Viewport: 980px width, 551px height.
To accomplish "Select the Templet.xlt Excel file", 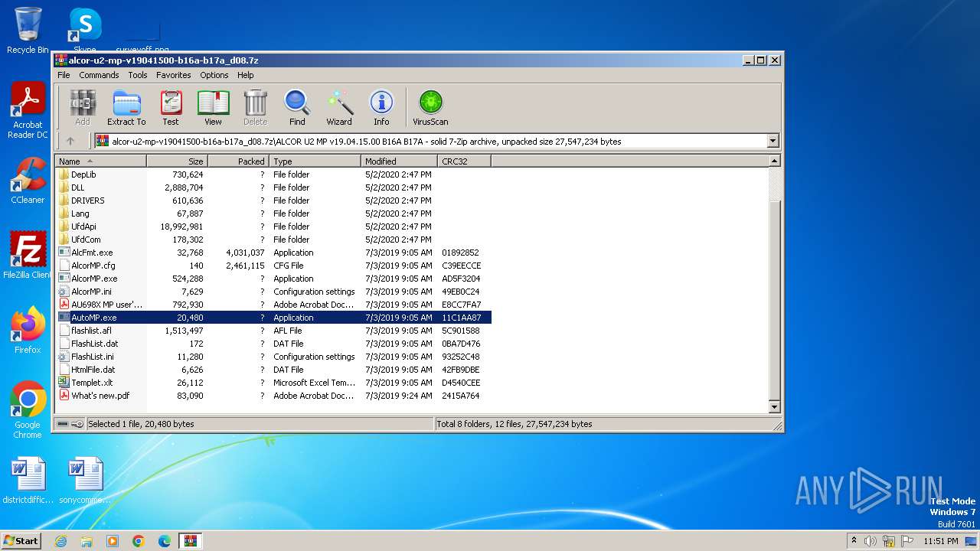I will [92, 383].
